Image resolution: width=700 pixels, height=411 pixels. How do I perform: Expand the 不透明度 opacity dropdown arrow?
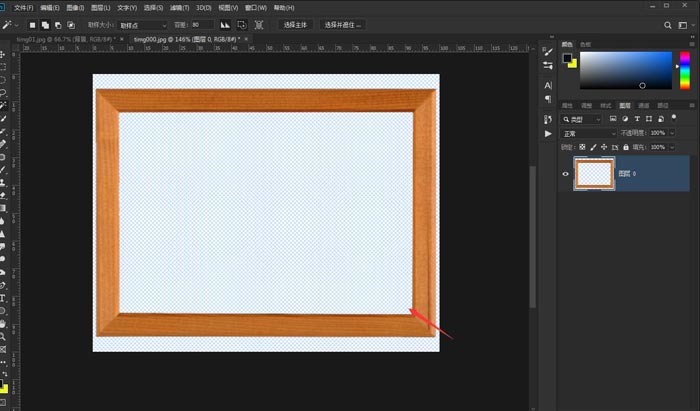click(x=671, y=133)
